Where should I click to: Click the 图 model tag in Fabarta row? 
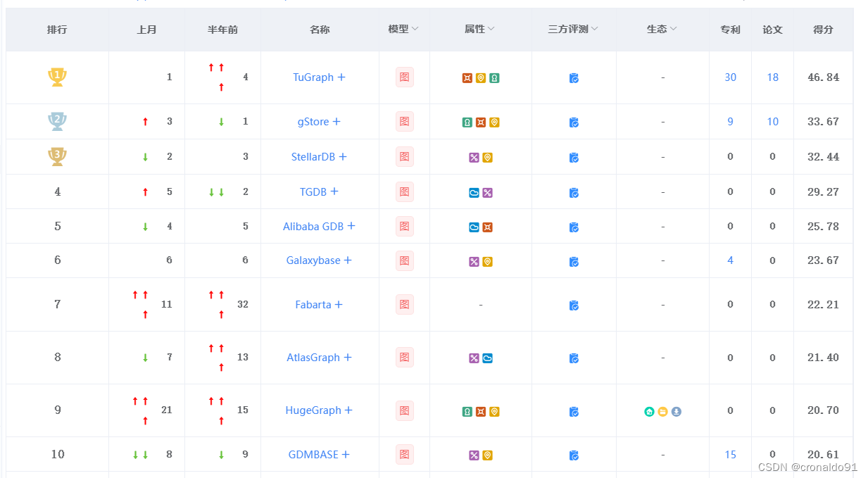tap(404, 305)
